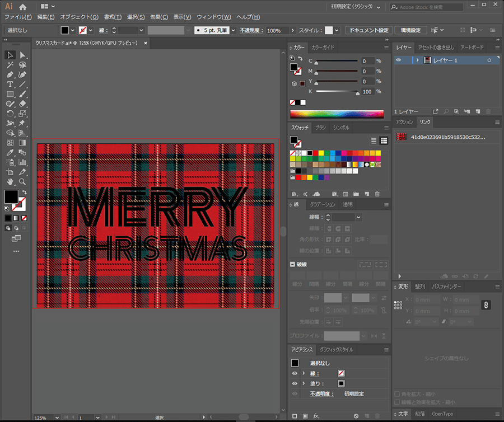
Task: Switch to カラーガイド tab
Action: point(323,48)
